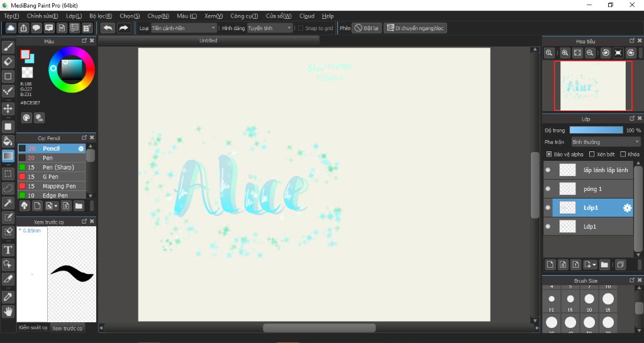The height and width of the screenshot is (343, 644).
Task: Open the Lớp(L) menu
Action: tap(74, 16)
